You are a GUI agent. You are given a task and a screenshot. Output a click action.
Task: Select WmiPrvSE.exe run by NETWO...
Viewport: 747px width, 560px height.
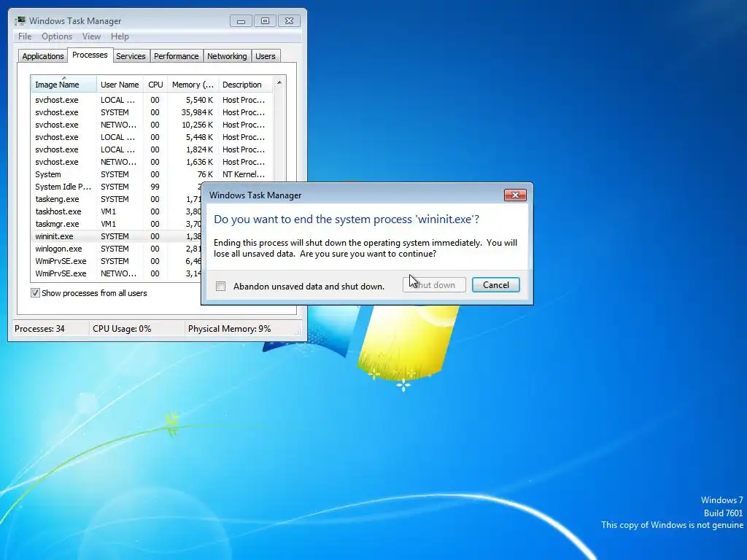click(x=116, y=273)
